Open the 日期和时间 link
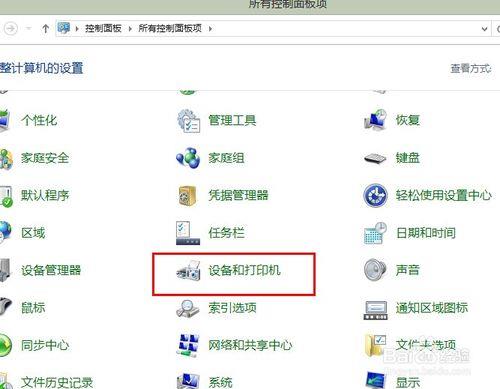500x389 pixels. [x=426, y=233]
